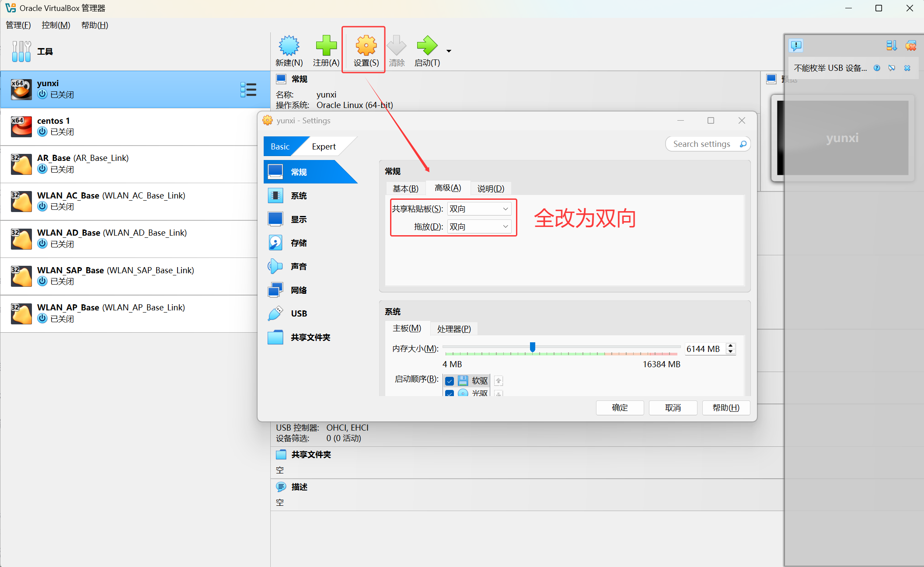Click the 取消 cancel button
Viewport: 924px width, 567px height.
[x=673, y=407]
